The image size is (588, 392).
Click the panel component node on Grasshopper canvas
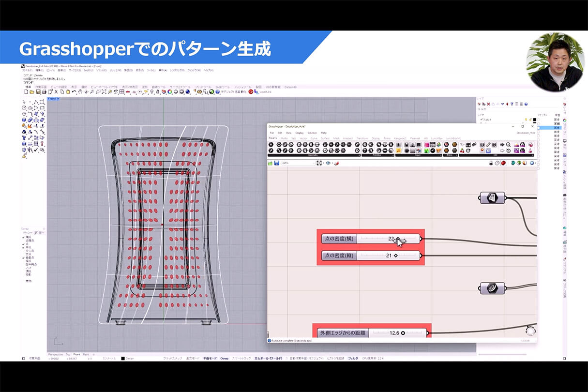(x=492, y=197)
